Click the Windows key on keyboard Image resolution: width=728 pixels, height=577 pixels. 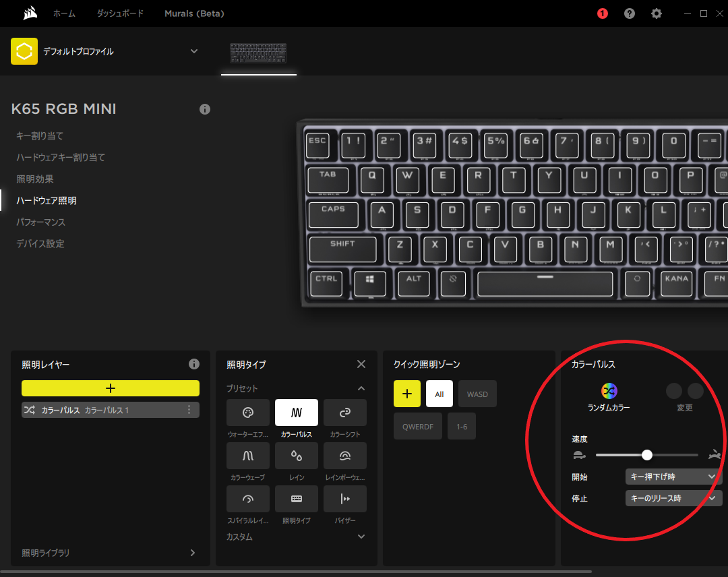(x=369, y=283)
